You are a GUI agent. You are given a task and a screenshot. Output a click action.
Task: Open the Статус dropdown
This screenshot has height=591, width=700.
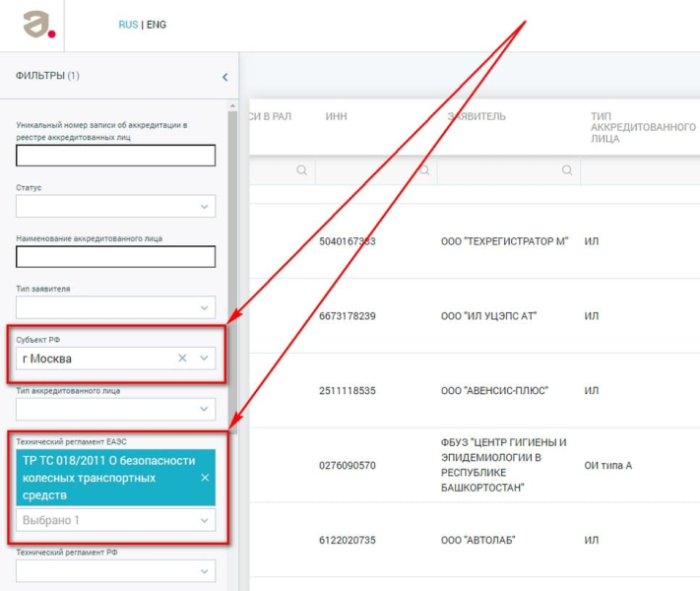click(204, 207)
